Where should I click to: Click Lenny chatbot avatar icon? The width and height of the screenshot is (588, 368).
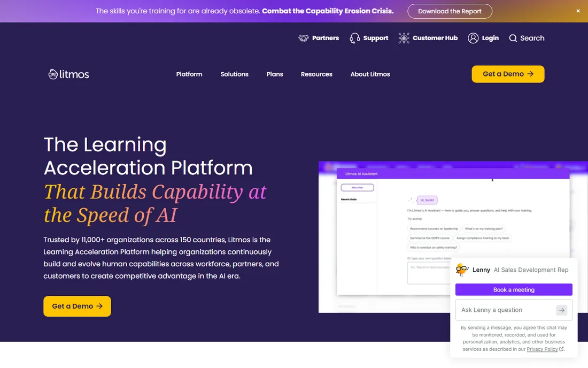point(462,270)
